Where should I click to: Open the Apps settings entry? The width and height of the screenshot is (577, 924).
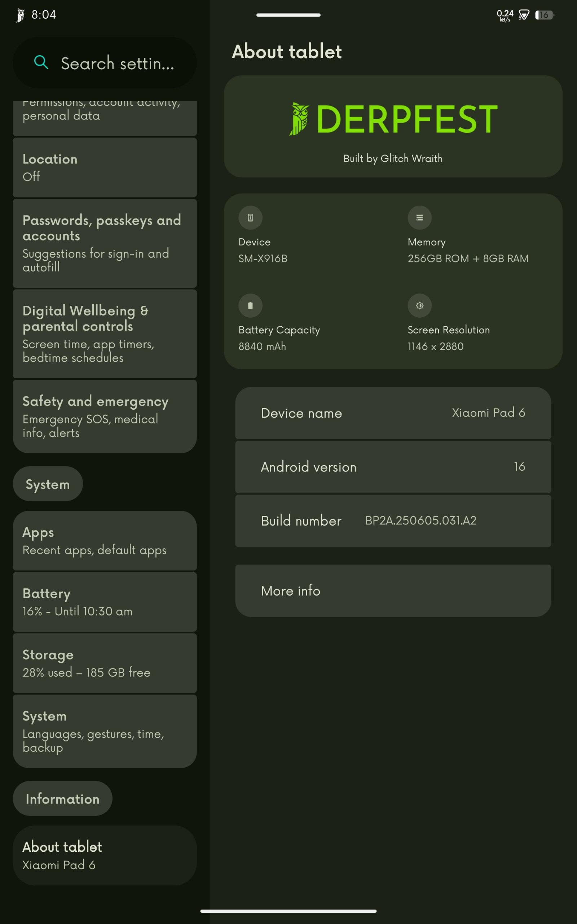[105, 541]
